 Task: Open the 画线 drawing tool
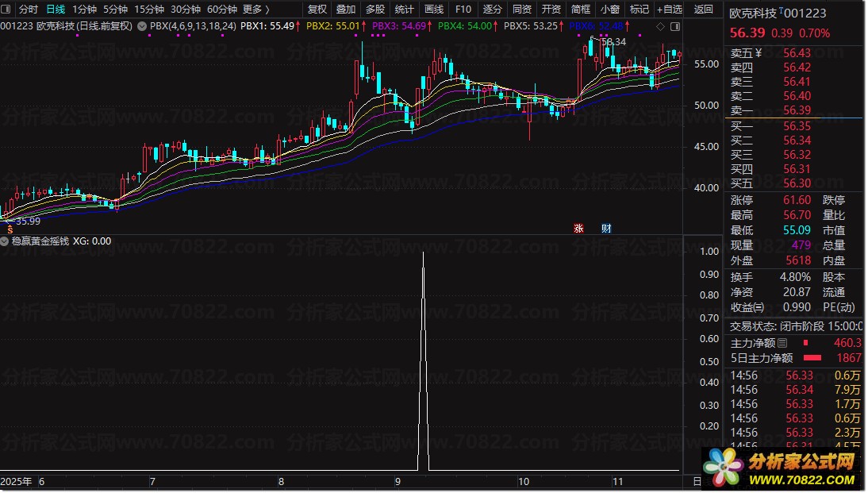[433, 9]
